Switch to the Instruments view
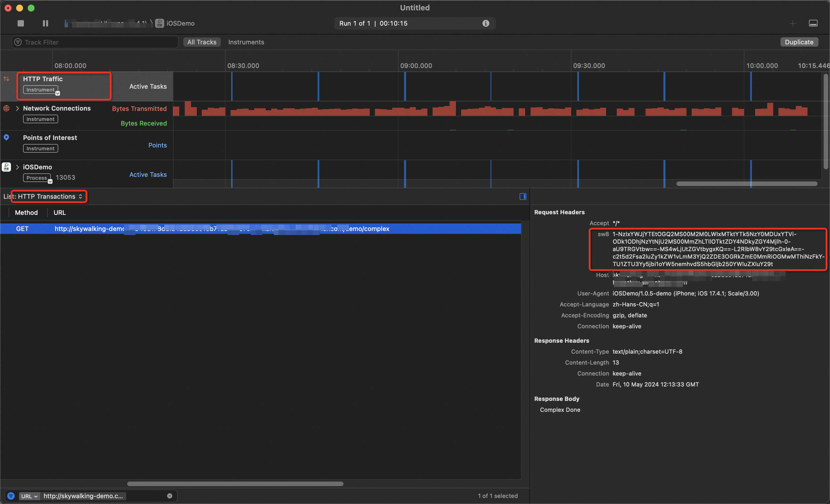The width and height of the screenshot is (830, 504). pos(246,42)
